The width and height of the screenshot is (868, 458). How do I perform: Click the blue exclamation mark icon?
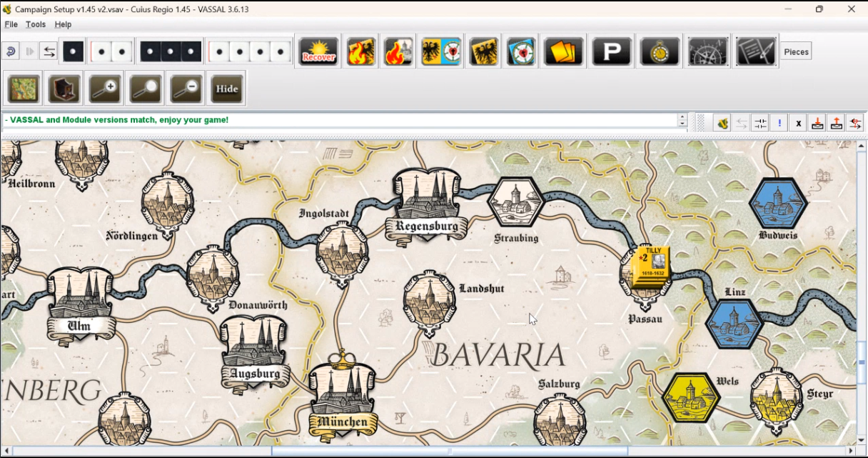(x=779, y=123)
